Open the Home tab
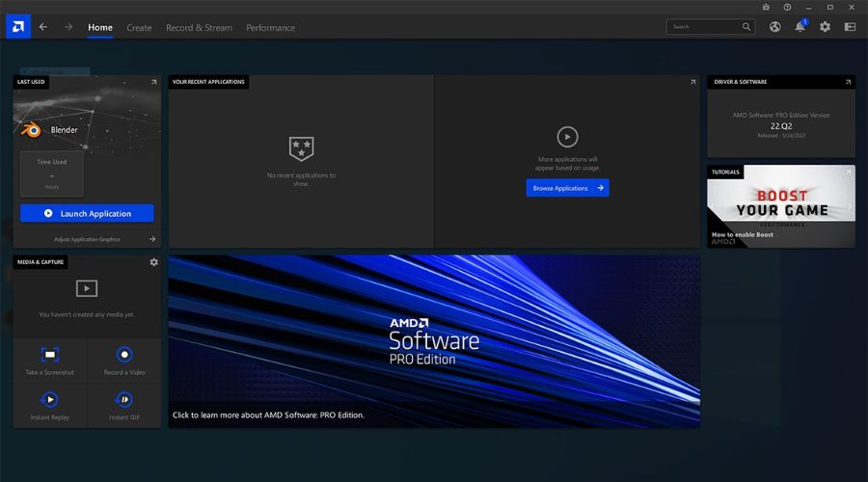The height and width of the screenshot is (482, 868). [100, 27]
